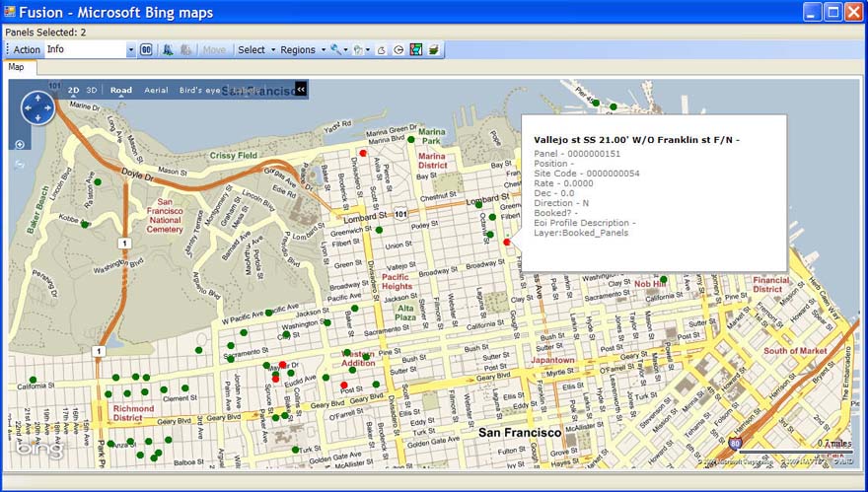Click the Panel - 0000000151 line in popup

pyautogui.click(x=577, y=154)
